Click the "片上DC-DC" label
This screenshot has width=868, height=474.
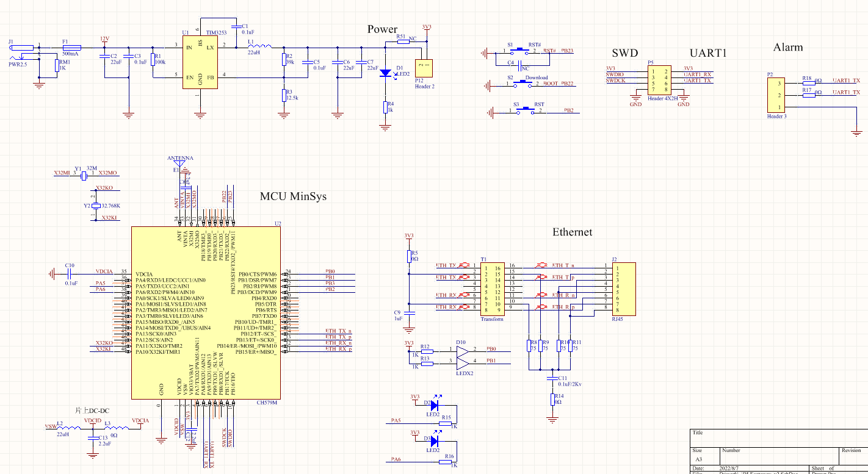tap(92, 411)
